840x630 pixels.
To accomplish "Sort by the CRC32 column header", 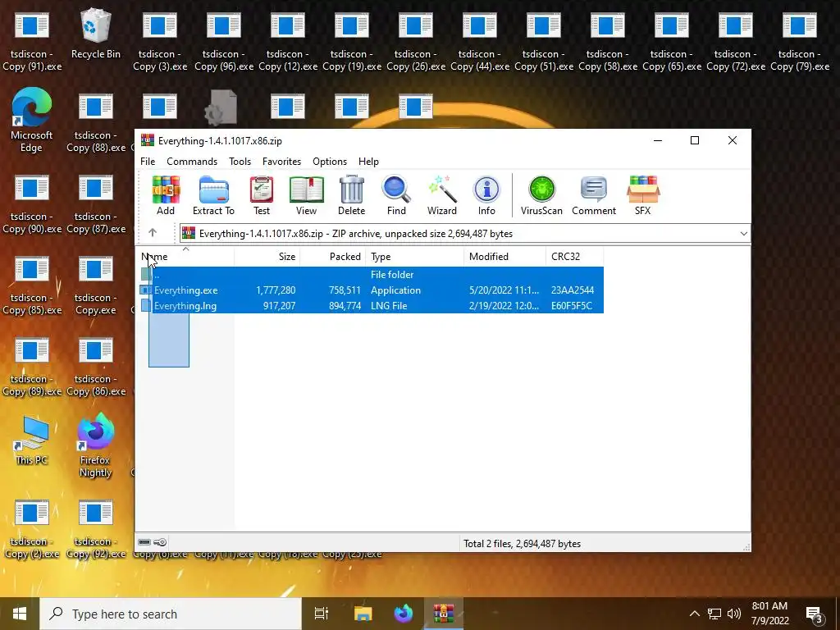I will 574,257.
